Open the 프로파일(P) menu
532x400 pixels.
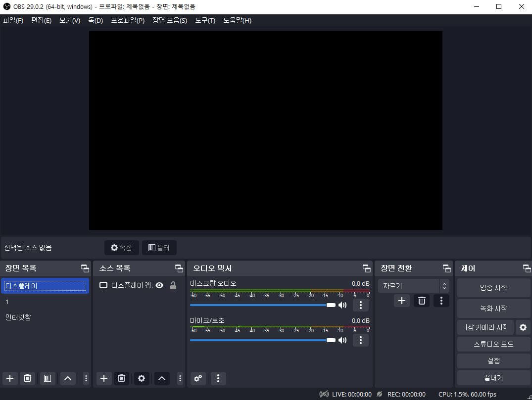pyautogui.click(x=128, y=20)
